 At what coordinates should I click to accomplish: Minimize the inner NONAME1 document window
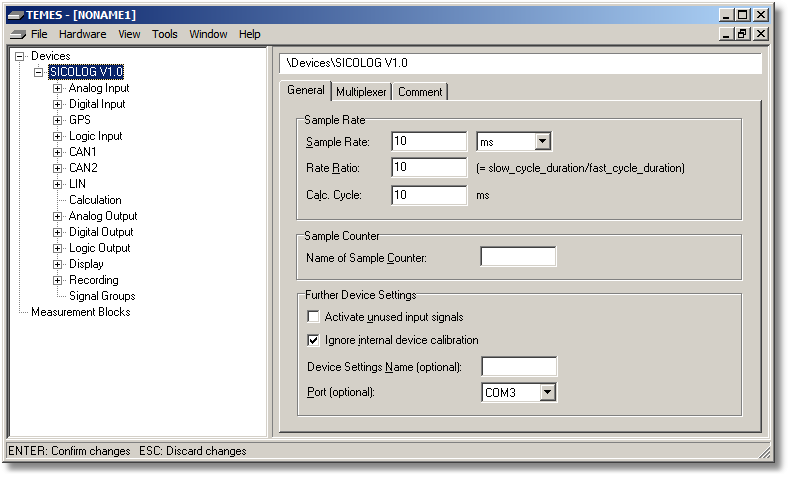coord(726,34)
